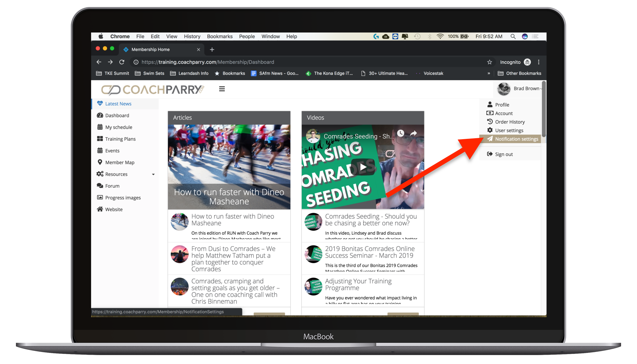Click the Forum chat bubbles icon

coord(100,186)
